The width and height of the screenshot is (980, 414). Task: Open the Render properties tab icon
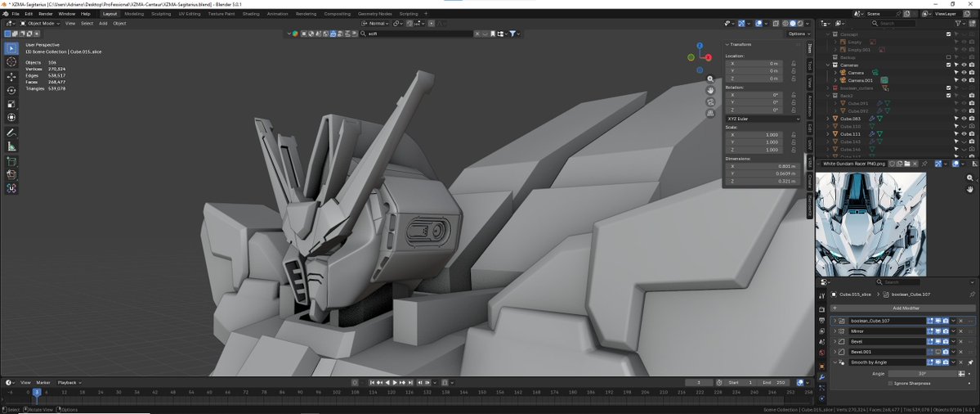click(x=822, y=309)
